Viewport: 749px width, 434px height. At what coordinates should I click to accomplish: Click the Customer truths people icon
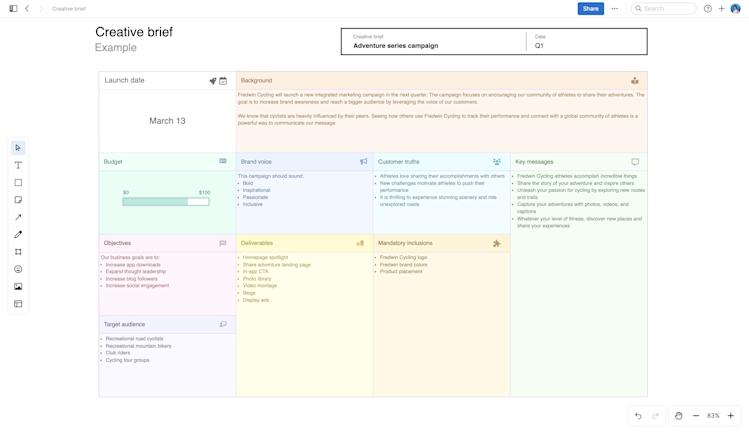tap(497, 162)
